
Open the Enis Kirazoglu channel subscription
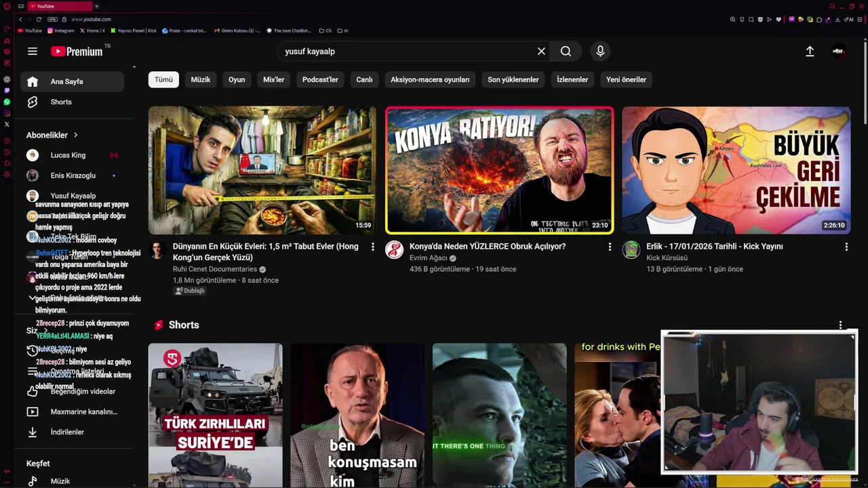tap(72, 176)
